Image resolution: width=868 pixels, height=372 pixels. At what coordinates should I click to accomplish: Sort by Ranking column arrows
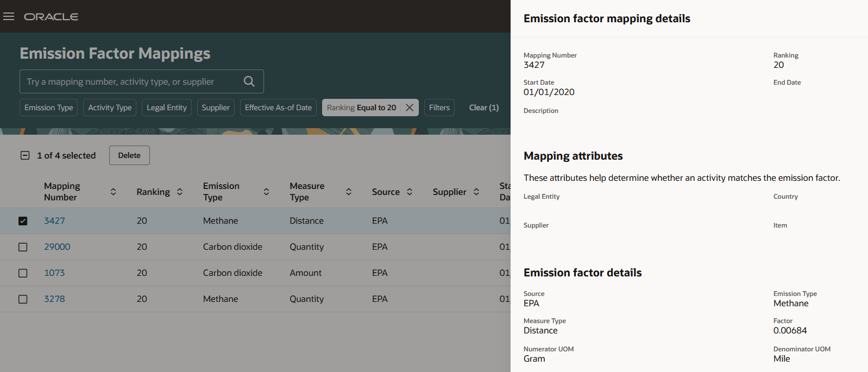point(180,192)
